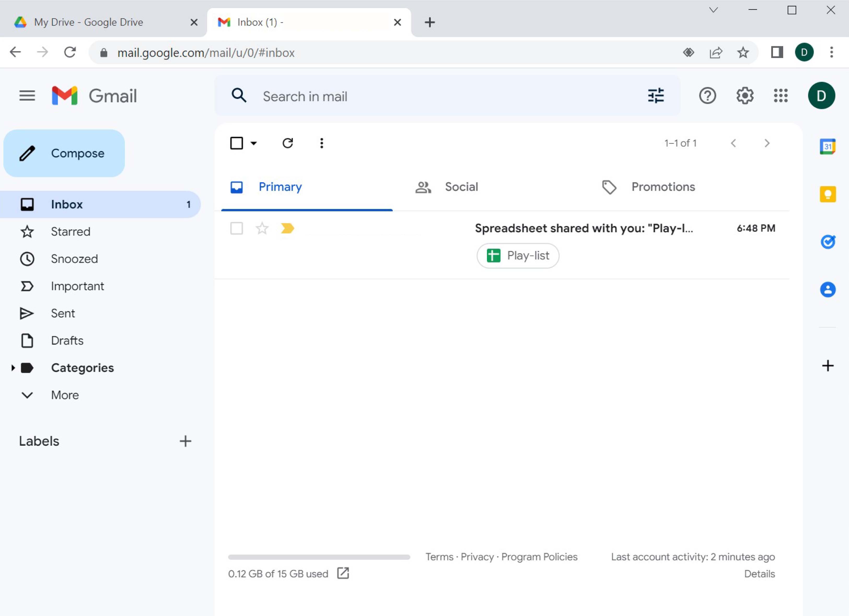Open Google Tasks side panel icon
849x616 pixels.
(x=827, y=242)
